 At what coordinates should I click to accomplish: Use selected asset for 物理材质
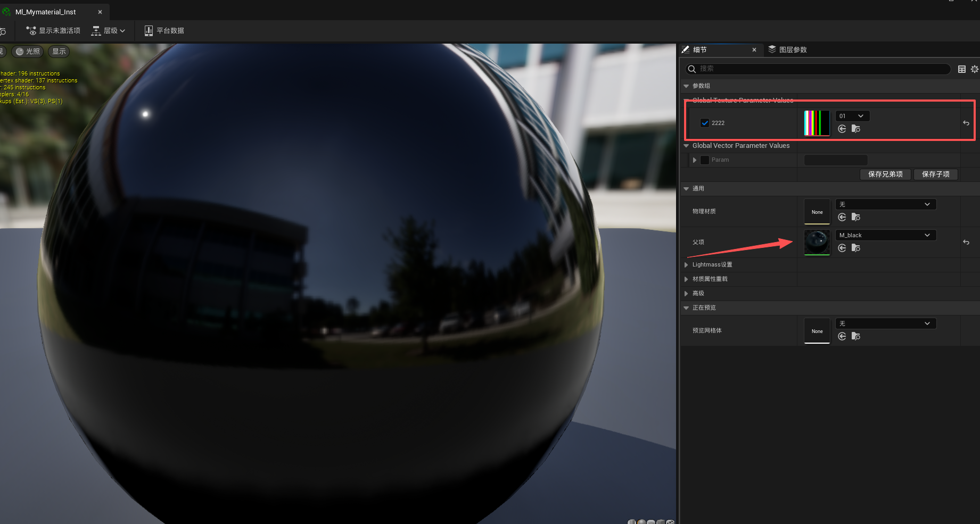(842, 217)
